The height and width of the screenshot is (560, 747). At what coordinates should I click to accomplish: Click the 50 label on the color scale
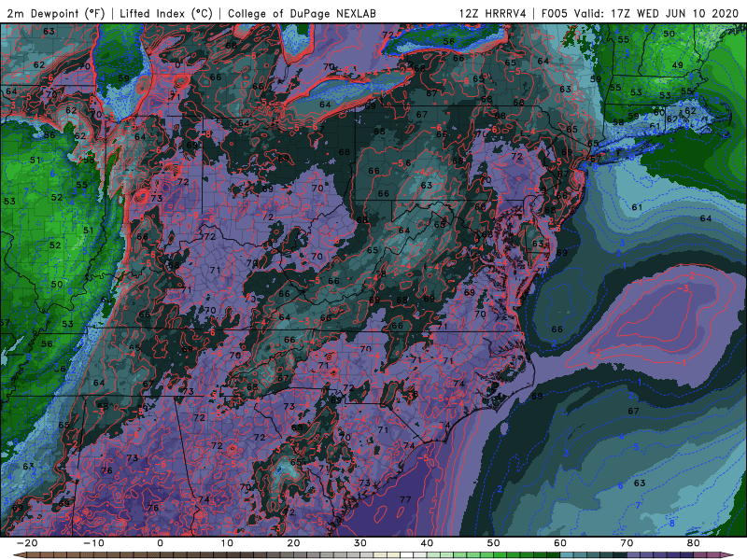click(494, 543)
